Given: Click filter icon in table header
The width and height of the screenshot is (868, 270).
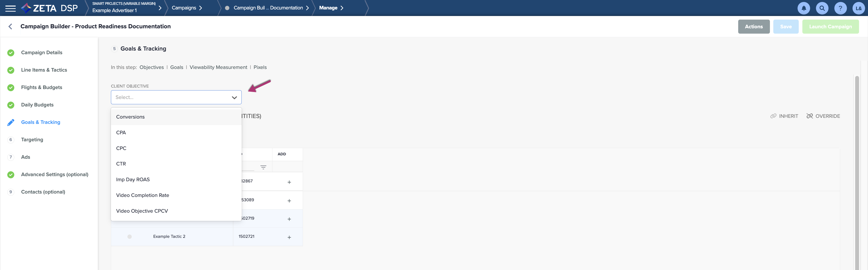Looking at the screenshot, I should coord(263,167).
